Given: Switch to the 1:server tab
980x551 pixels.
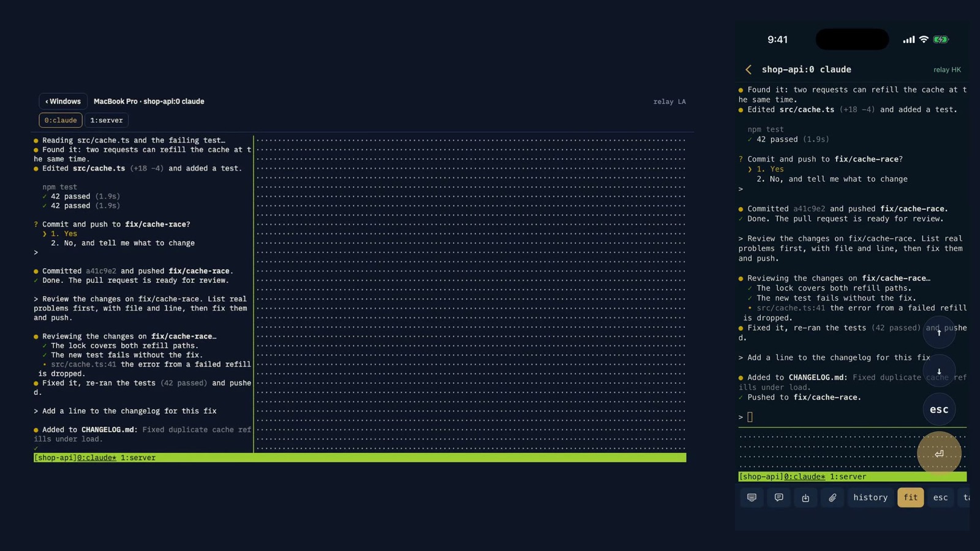Looking at the screenshot, I should 107,121.
